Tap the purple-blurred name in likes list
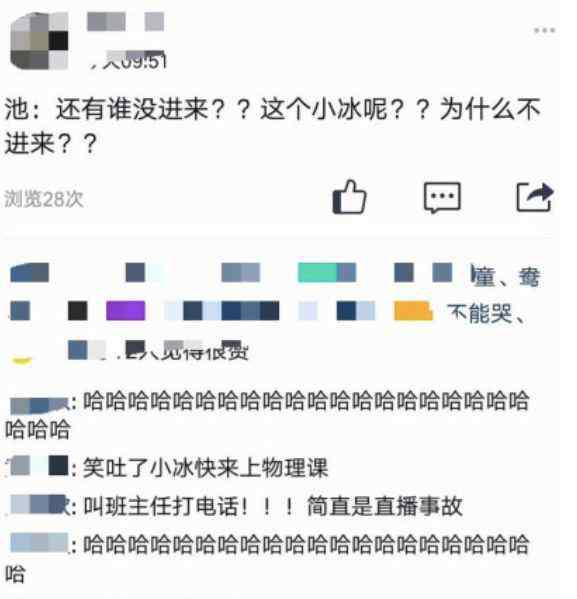The height and width of the screenshot is (599, 577). pyautogui.click(x=126, y=311)
